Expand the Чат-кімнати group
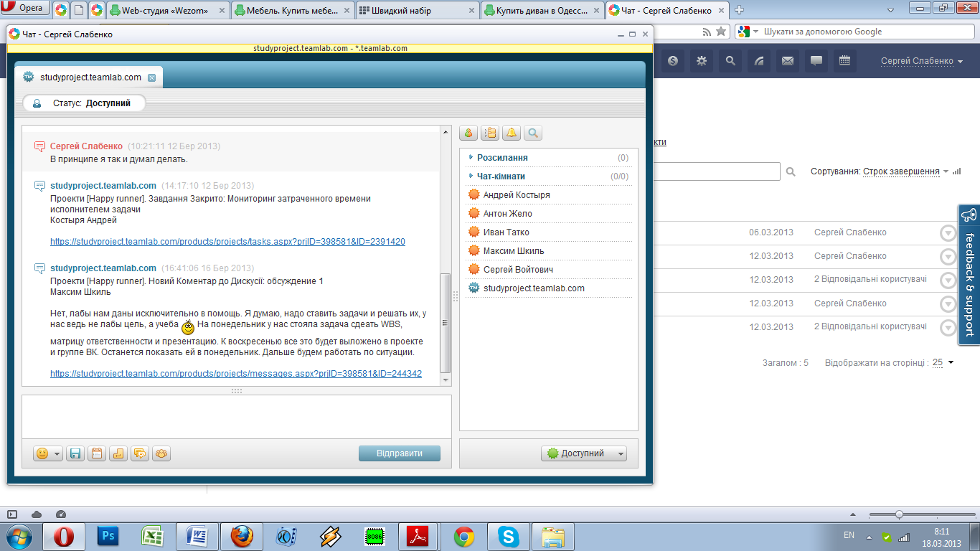The height and width of the screenshot is (551, 980). pos(471,176)
